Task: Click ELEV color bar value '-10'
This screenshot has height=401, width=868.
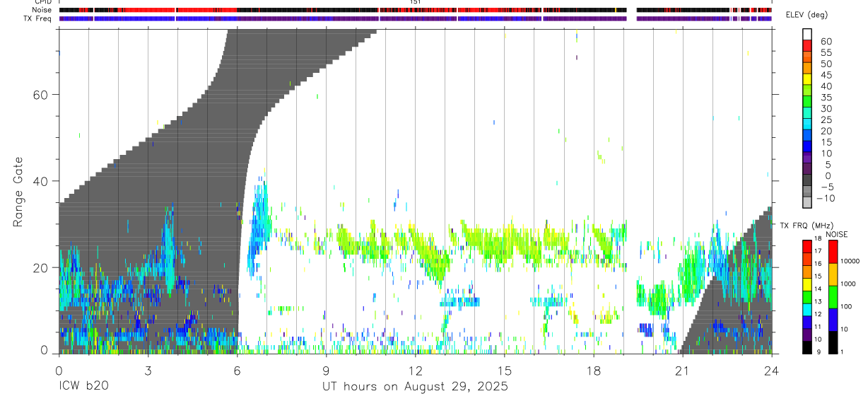Action: [x=825, y=198]
